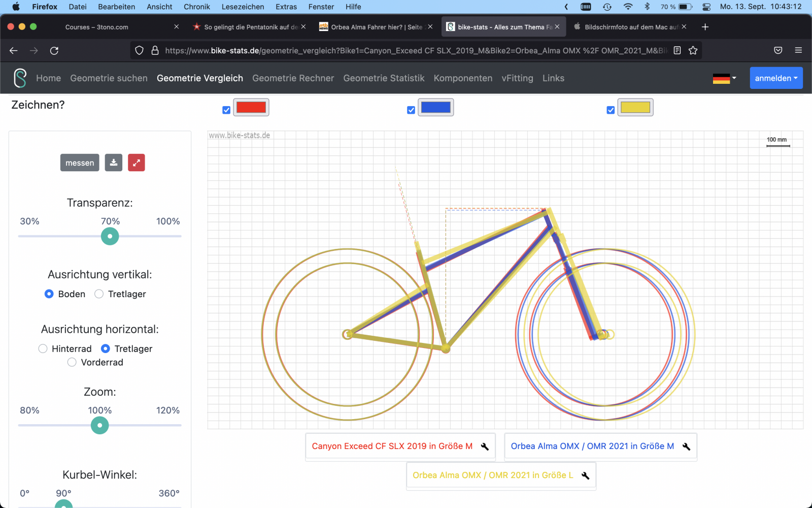Uncheck the yellow bike drawing checkbox
812x508 pixels.
pos(611,110)
